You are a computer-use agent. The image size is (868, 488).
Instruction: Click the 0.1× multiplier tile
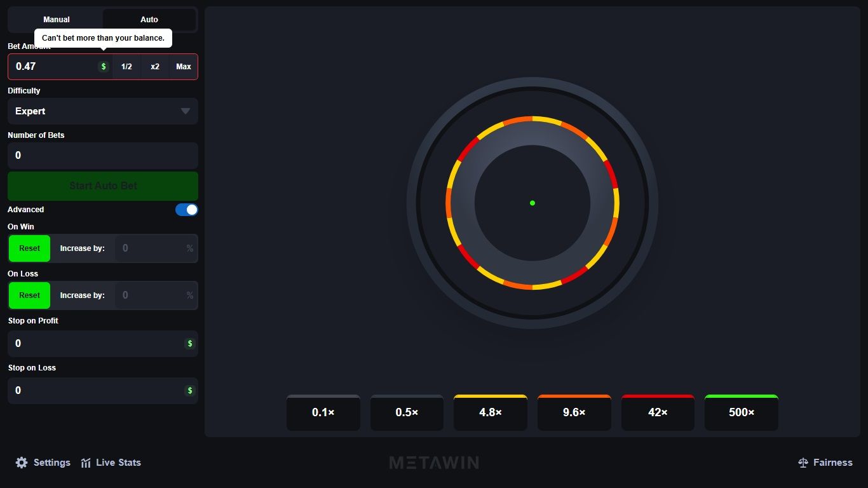click(323, 412)
